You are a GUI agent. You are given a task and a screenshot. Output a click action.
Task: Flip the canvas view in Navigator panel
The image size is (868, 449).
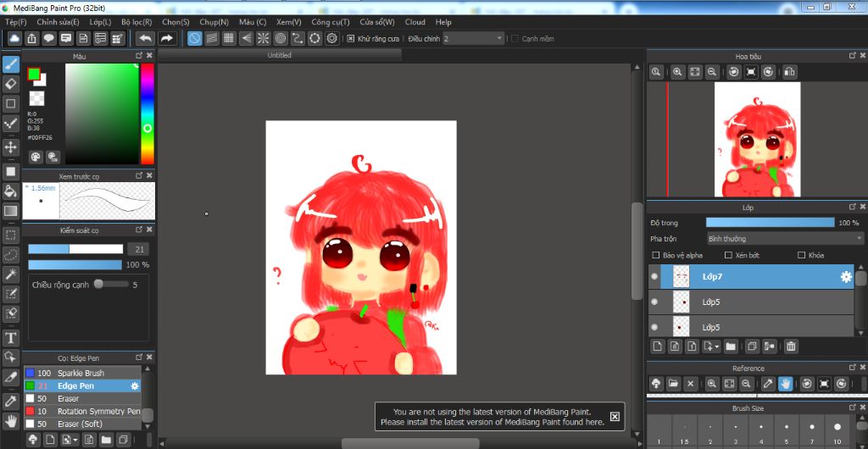(790, 72)
